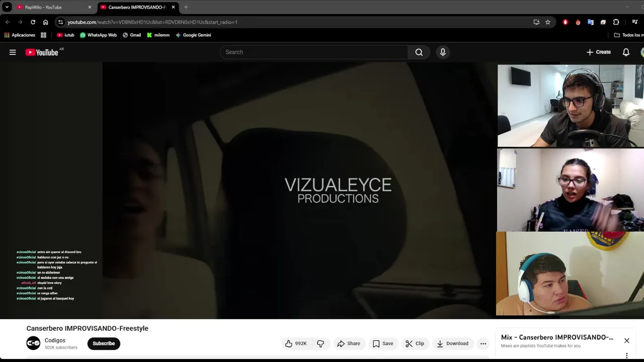Open the Create menu
This screenshot has width=644, height=362.
(x=599, y=52)
